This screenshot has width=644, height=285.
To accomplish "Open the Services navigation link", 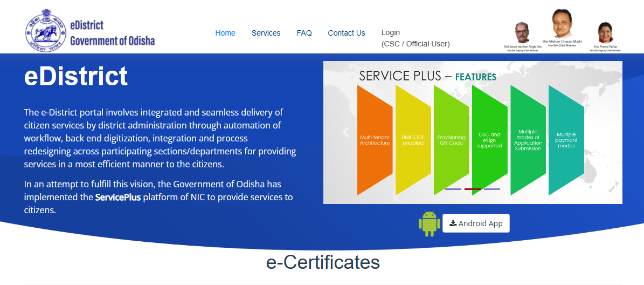I will 266,33.
